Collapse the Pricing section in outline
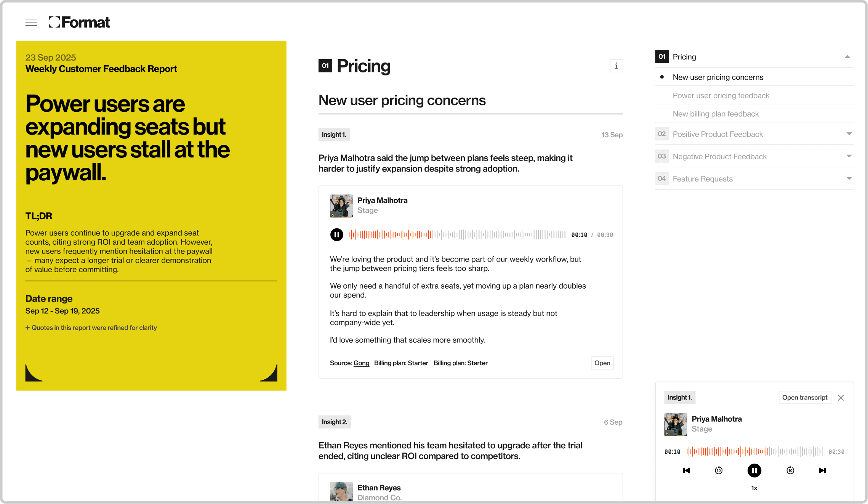The width and height of the screenshot is (868, 504). click(847, 57)
